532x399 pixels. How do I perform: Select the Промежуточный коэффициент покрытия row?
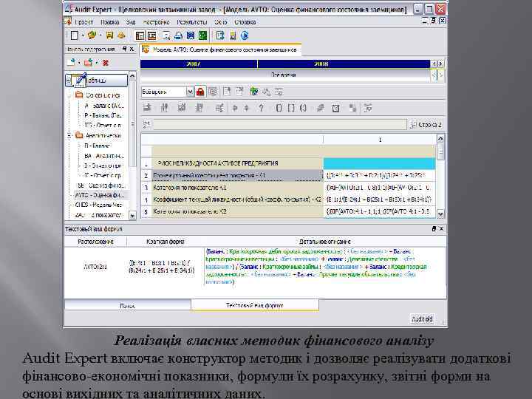click(x=237, y=175)
